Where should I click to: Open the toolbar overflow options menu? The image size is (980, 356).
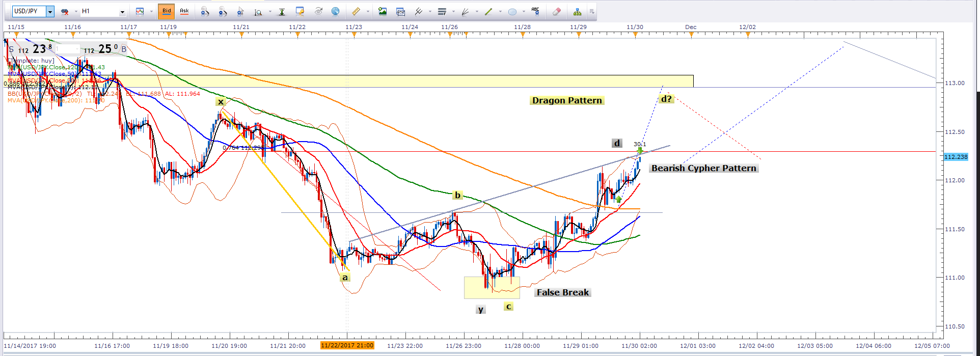click(x=592, y=11)
